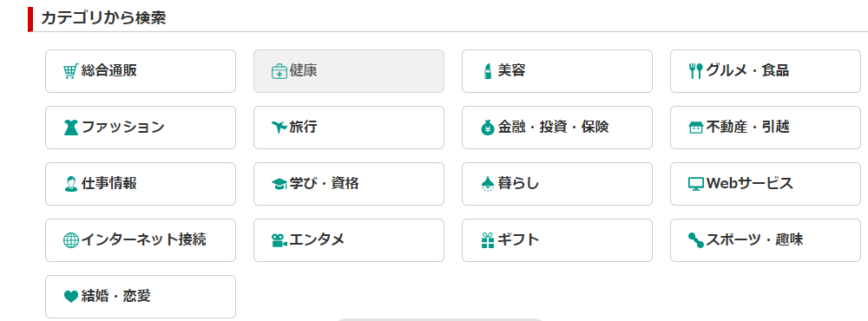Choose the 結婚・恋愛 category button

tap(141, 297)
